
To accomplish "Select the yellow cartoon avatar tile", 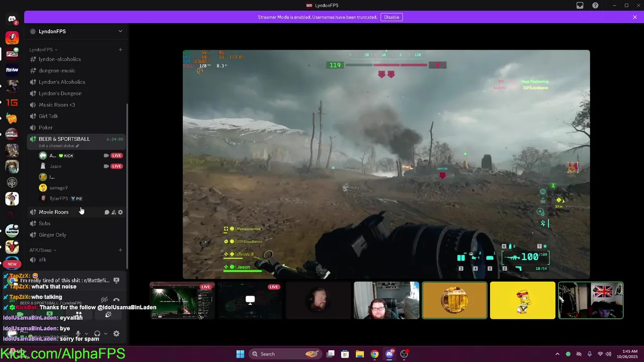I will pos(523,300).
